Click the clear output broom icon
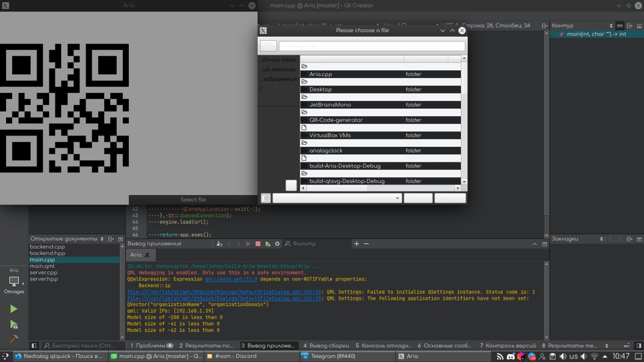The height and width of the screenshot is (362, 644). 219,244
